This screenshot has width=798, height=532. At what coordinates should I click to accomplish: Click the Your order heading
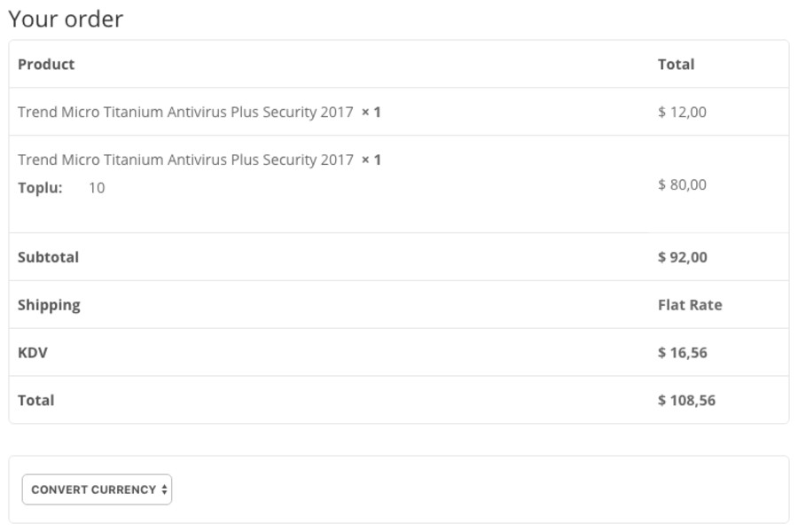point(66,19)
